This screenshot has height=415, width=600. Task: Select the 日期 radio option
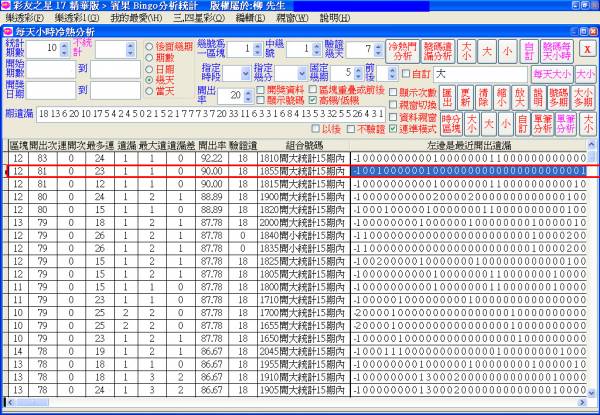[x=149, y=68]
